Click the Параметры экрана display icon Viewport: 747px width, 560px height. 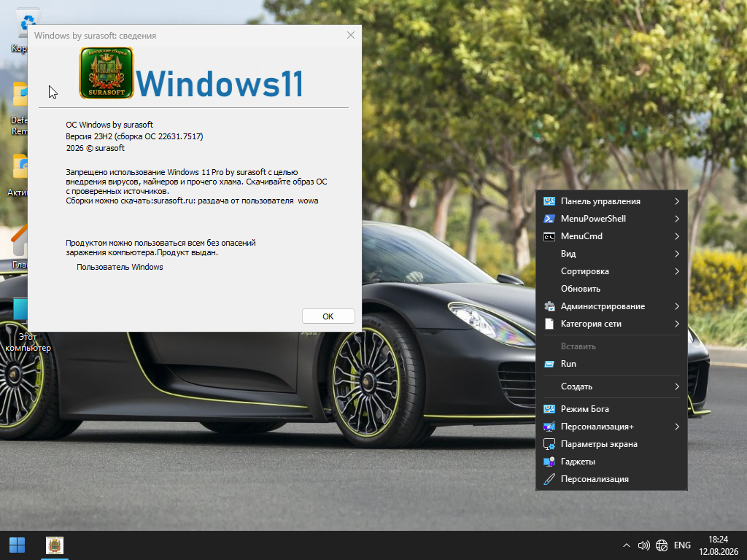pyautogui.click(x=549, y=444)
